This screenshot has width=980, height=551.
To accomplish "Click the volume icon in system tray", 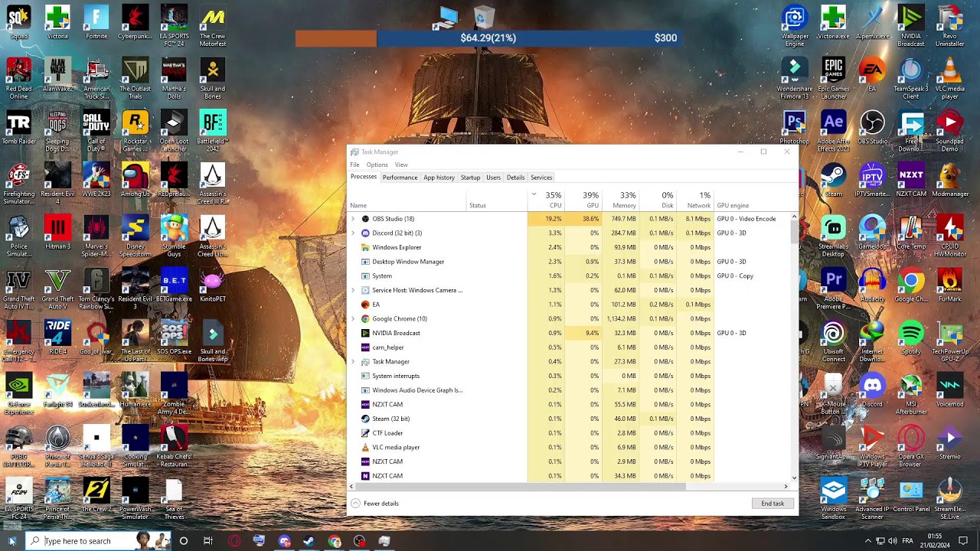I will point(892,541).
